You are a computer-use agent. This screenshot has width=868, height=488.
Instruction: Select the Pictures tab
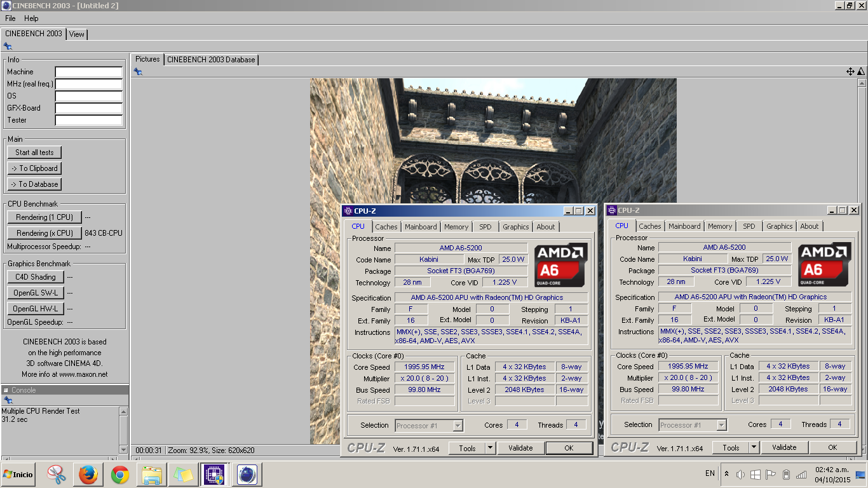tap(147, 59)
